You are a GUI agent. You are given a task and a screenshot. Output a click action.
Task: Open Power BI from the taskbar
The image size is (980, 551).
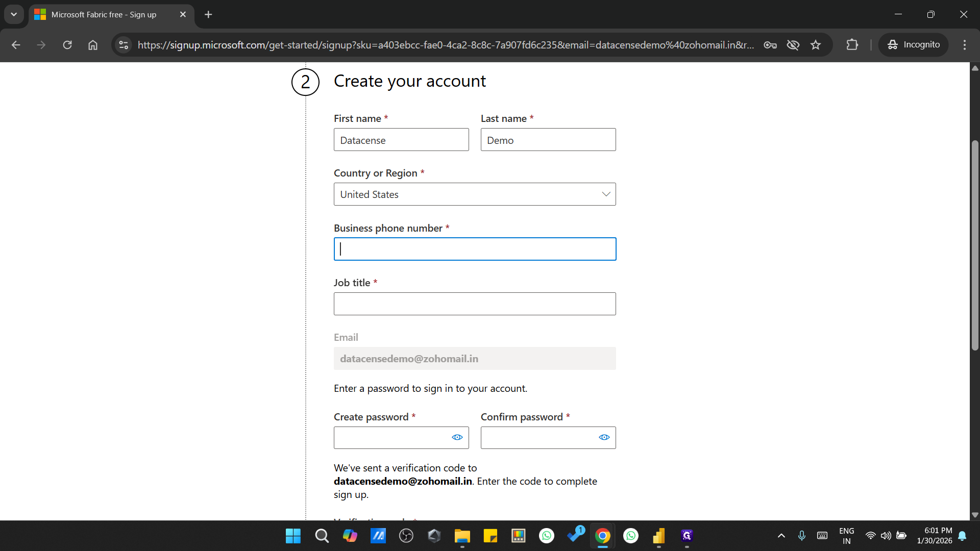[x=659, y=536]
